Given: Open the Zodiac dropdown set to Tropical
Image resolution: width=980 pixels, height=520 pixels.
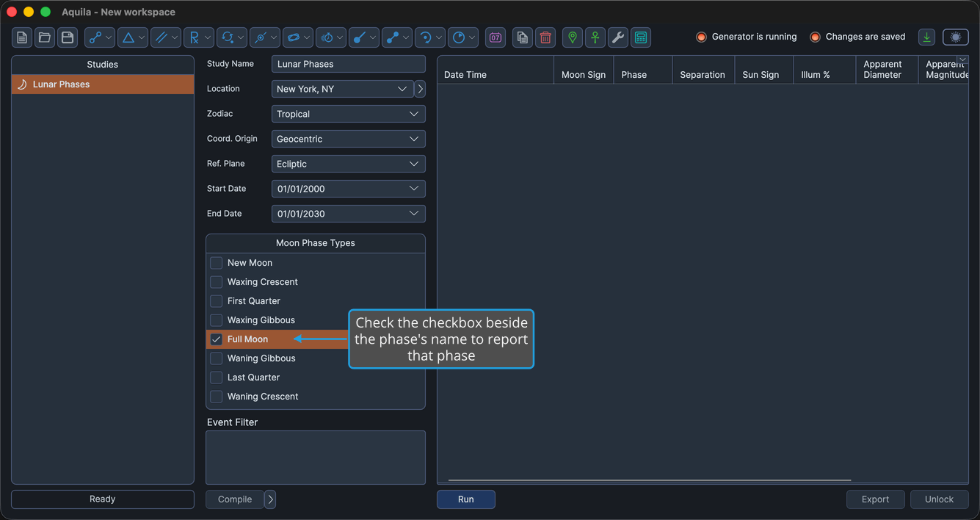Looking at the screenshot, I should click(349, 114).
